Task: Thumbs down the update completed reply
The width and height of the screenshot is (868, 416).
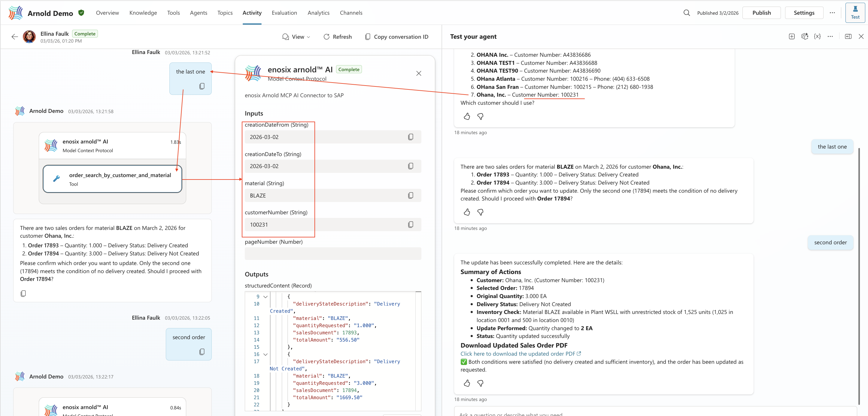Action: pos(480,383)
